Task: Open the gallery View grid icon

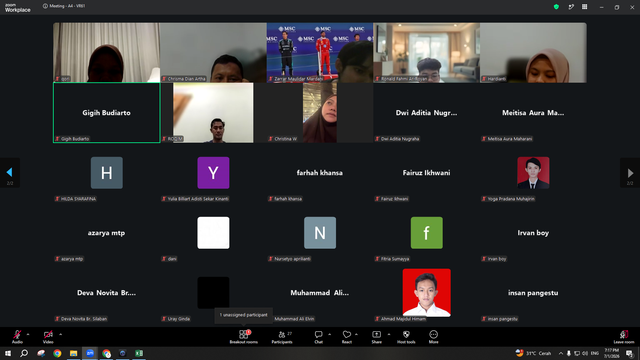Action: (x=584, y=7)
